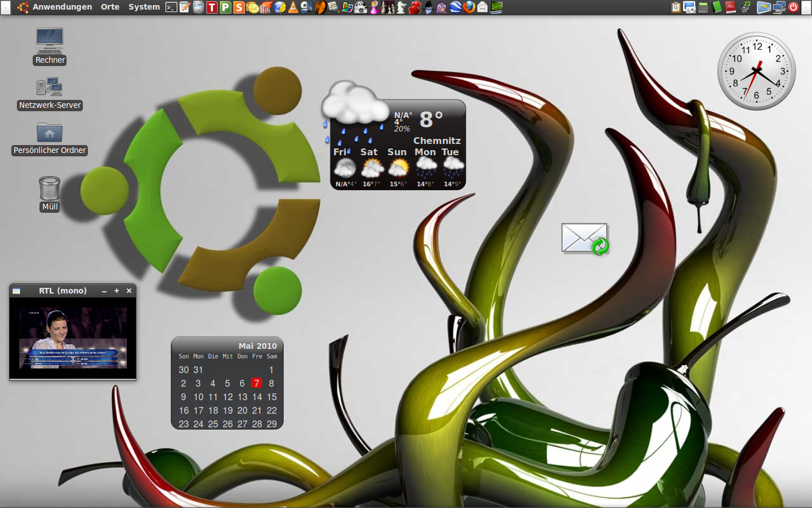The height and width of the screenshot is (508, 812).
Task: Open the green P presentation launcher
Action: pyautogui.click(x=226, y=7)
